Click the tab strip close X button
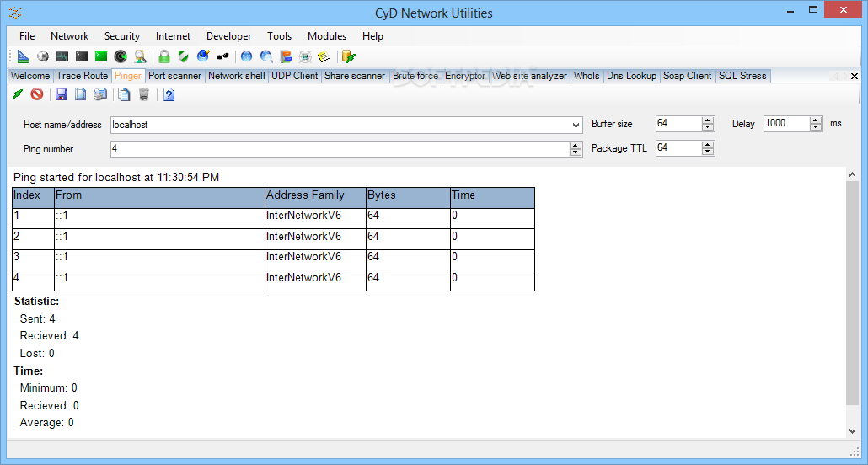This screenshot has width=868, height=465. pyautogui.click(x=855, y=77)
